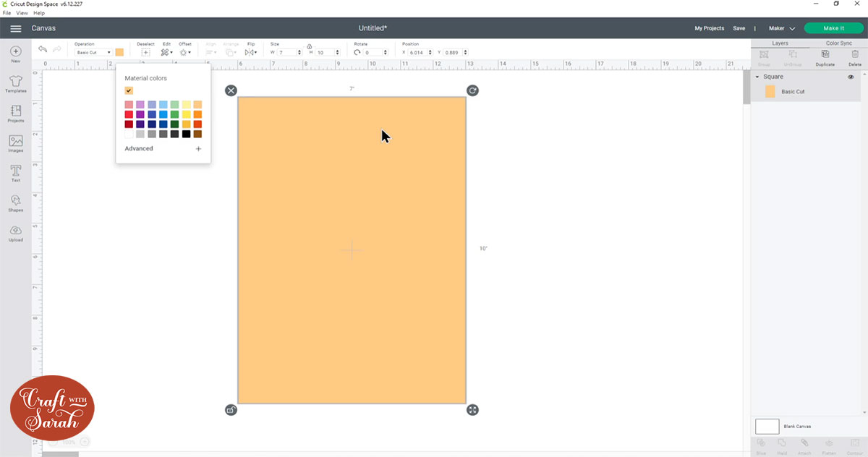
Task: Open the Images panel in the left sidebar
Action: (x=15, y=141)
